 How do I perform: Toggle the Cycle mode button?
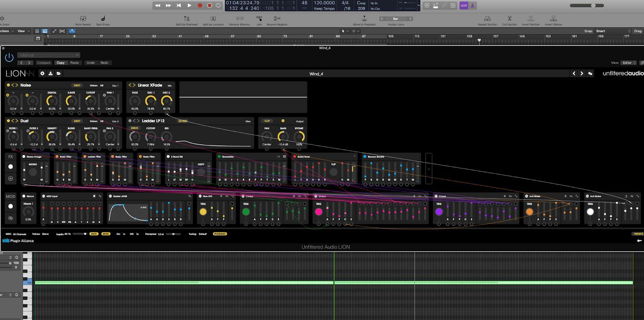click(218, 5)
